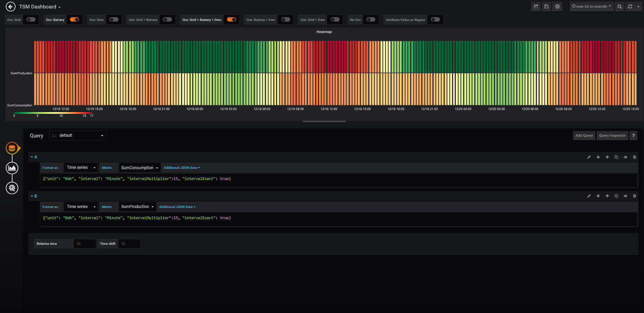Screen dimensions: 644x313
Task: Edit query B with pencil icon
Action: [589, 196]
